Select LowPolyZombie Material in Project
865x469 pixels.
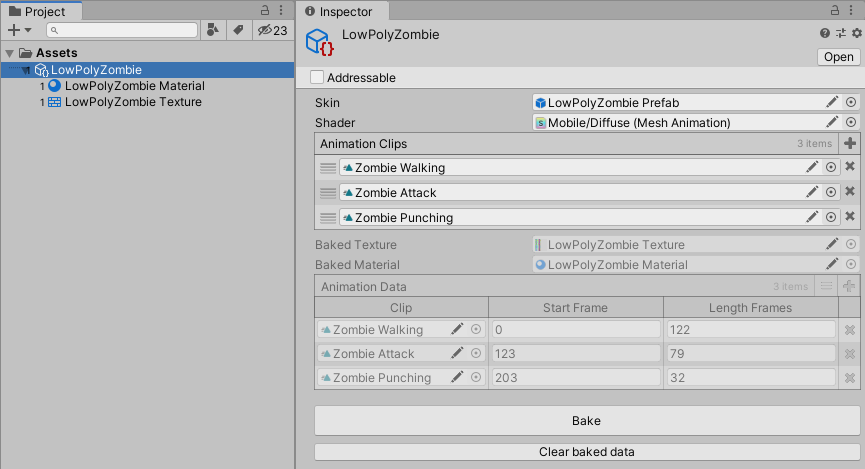pos(135,86)
